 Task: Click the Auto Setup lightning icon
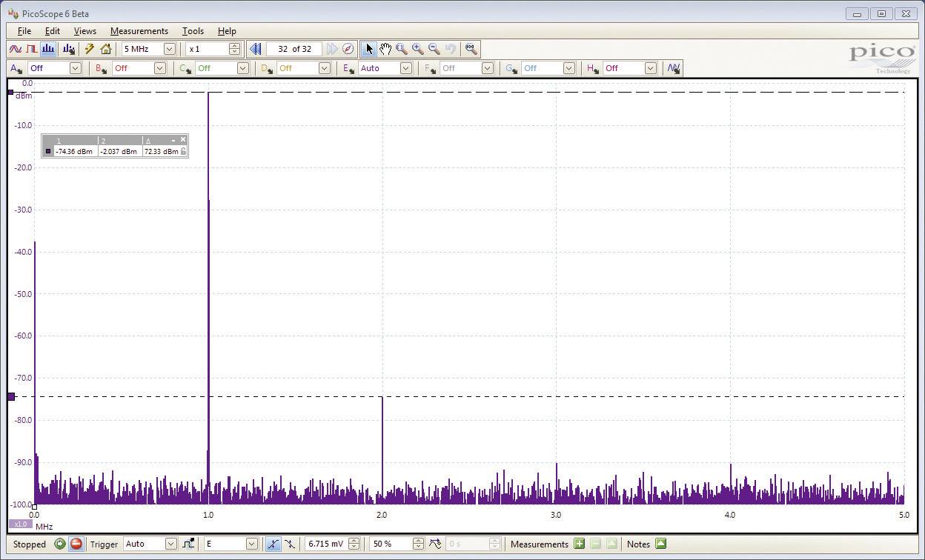(89, 49)
